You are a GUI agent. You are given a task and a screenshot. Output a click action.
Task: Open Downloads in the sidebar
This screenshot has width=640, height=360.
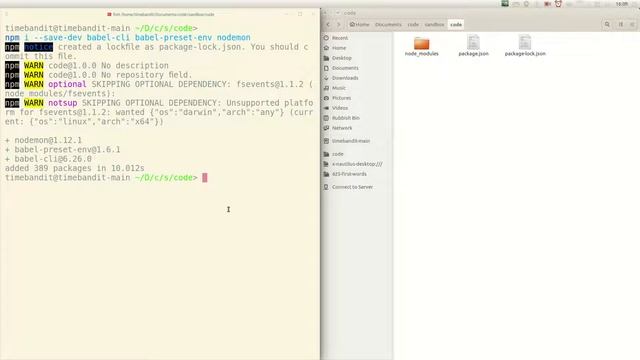[x=345, y=78]
